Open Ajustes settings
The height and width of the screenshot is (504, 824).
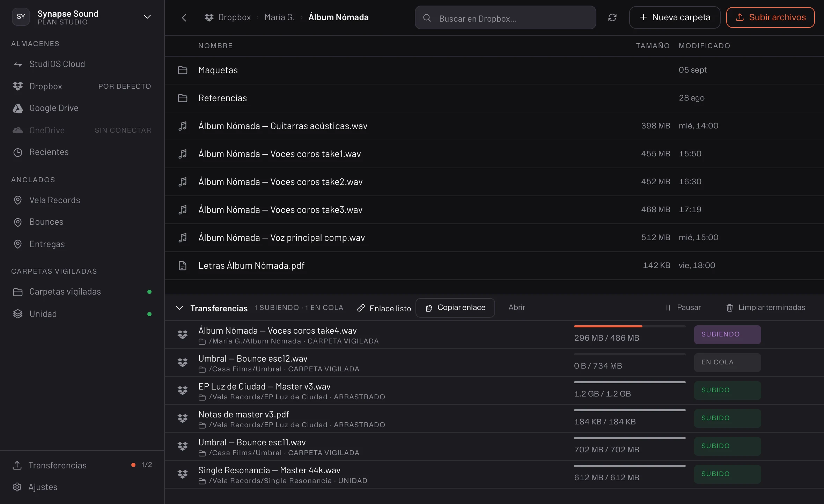click(82, 487)
